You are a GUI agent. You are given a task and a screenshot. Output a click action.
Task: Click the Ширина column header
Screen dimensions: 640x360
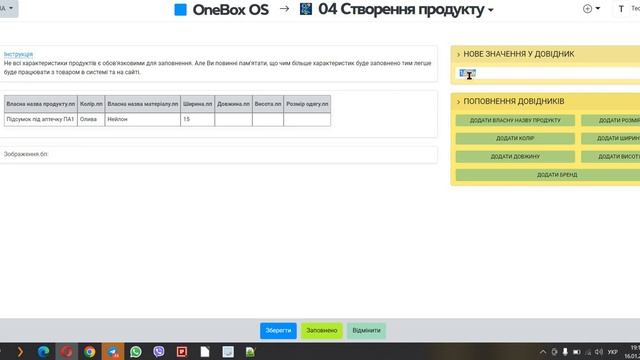[x=197, y=104]
